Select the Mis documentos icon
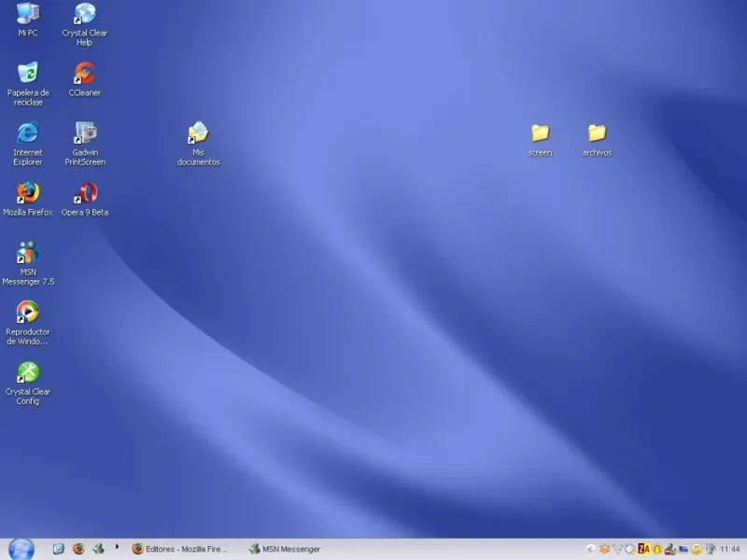Screen dimensions: 747x560 click(198, 144)
